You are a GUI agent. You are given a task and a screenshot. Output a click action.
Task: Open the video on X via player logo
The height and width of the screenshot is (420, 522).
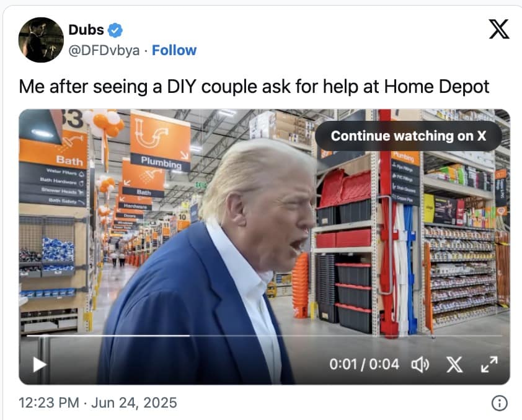[454, 364]
